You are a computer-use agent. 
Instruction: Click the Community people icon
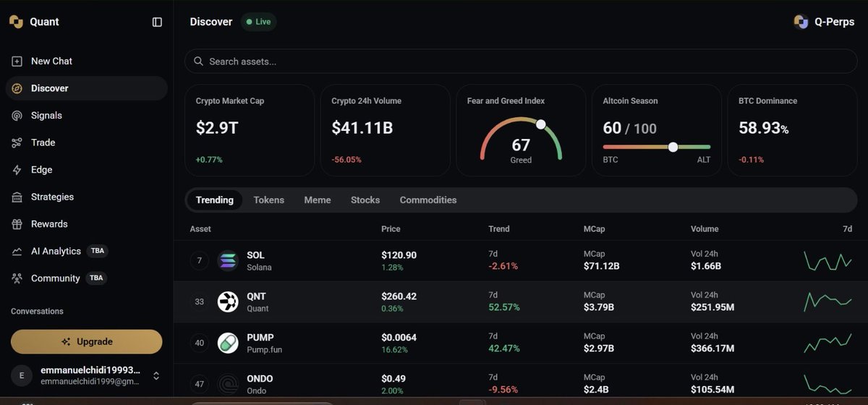(x=17, y=278)
